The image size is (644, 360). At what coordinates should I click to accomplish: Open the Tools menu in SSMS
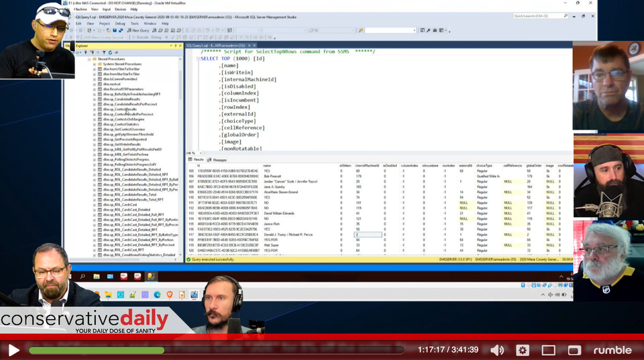134,24
